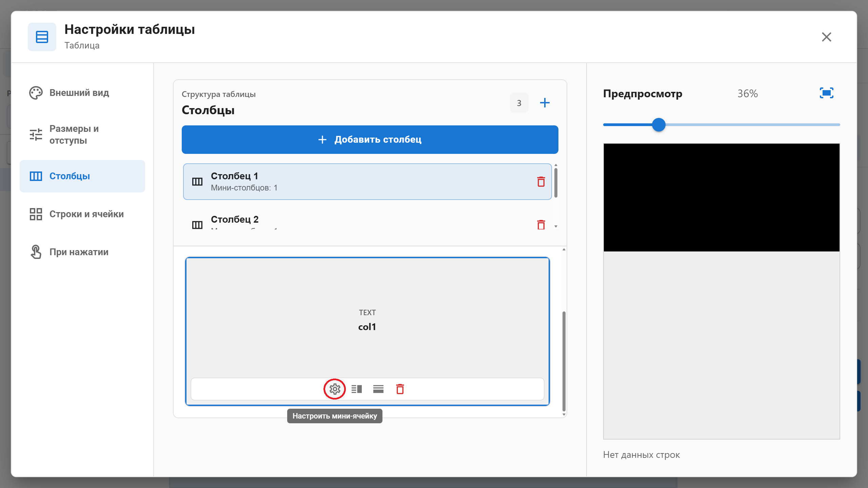The width and height of the screenshot is (868, 488).
Task: Delete Столбец 1 using its trash icon
Action: point(541,182)
